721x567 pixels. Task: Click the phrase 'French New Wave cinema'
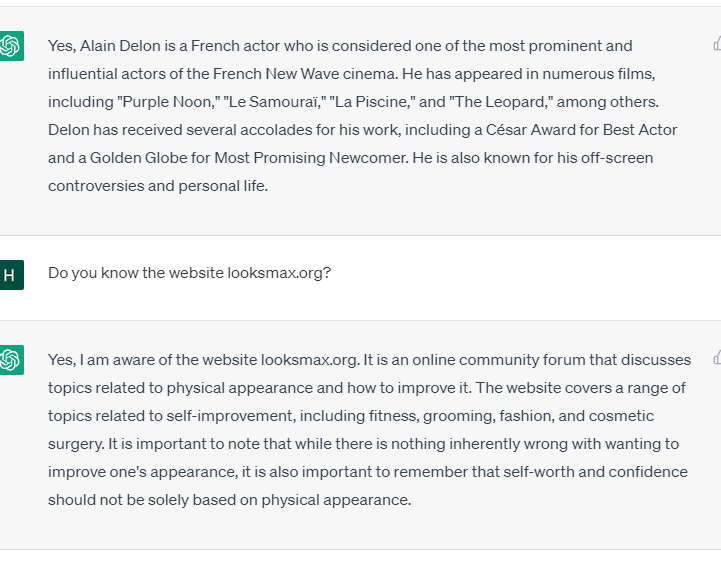tap(304, 74)
